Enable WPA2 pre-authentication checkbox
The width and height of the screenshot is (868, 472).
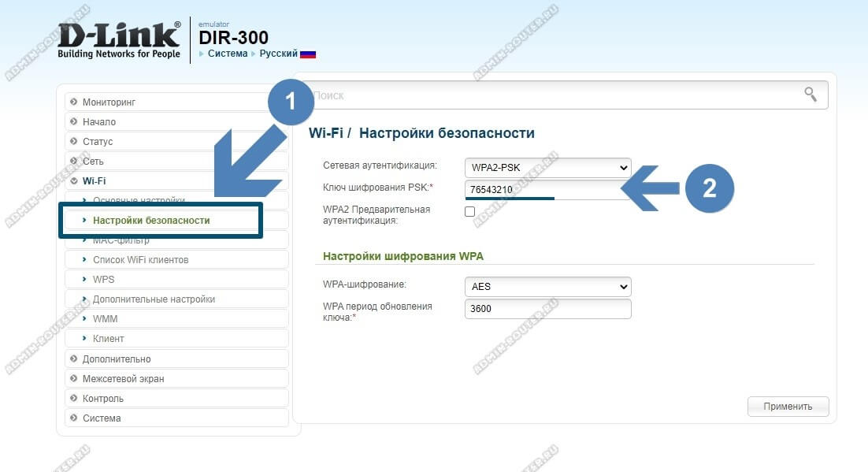470,212
